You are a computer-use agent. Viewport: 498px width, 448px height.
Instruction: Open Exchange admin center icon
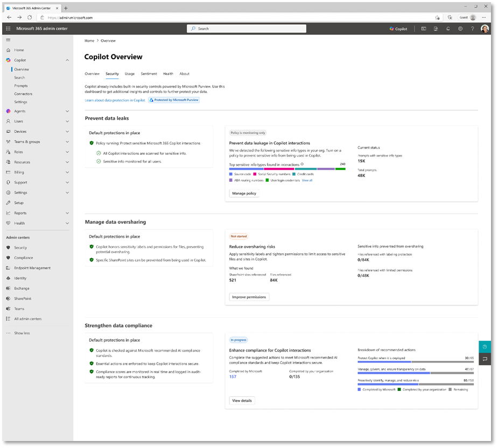pyautogui.click(x=8, y=288)
